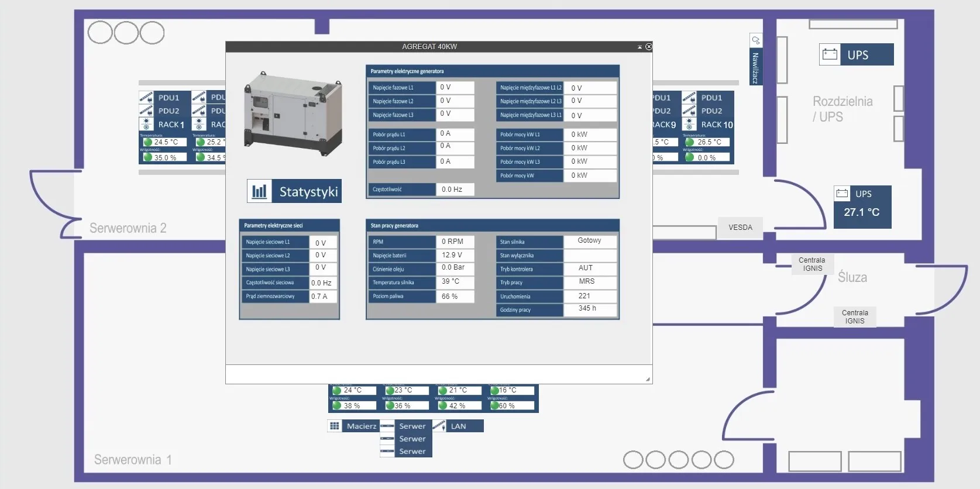
Task: Click the 0.0 Bar Ciśnienie oleju value
Action: coord(455,268)
